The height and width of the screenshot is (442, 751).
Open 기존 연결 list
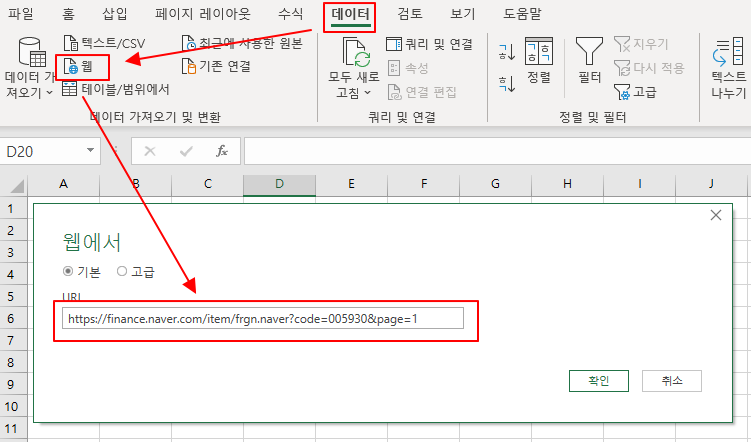[216, 66]
